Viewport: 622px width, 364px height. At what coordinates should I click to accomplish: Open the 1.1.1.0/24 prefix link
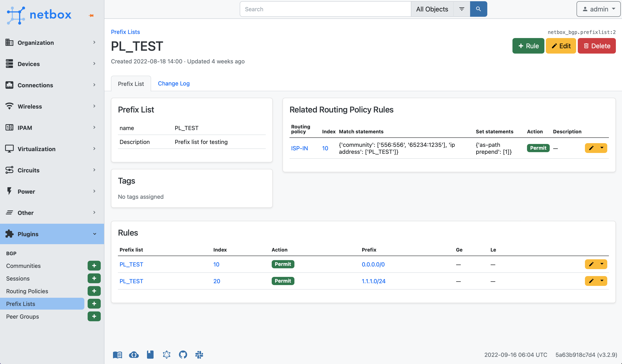click(373, 281)
